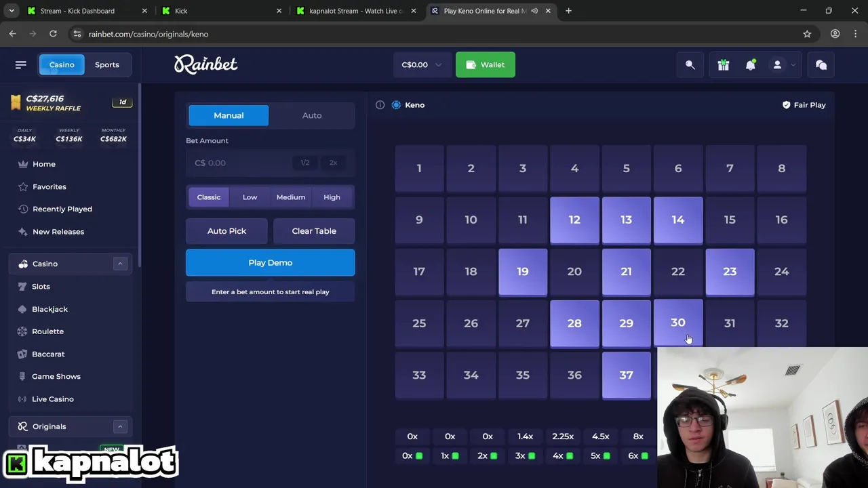Toggle Keno tile 37 off

[x=626, y=375]
